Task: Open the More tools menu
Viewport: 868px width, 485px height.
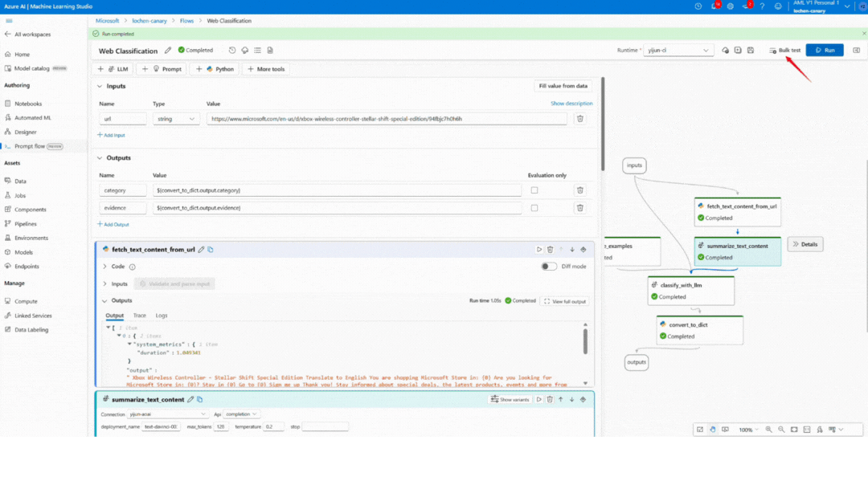Action: tap(266, 69)
